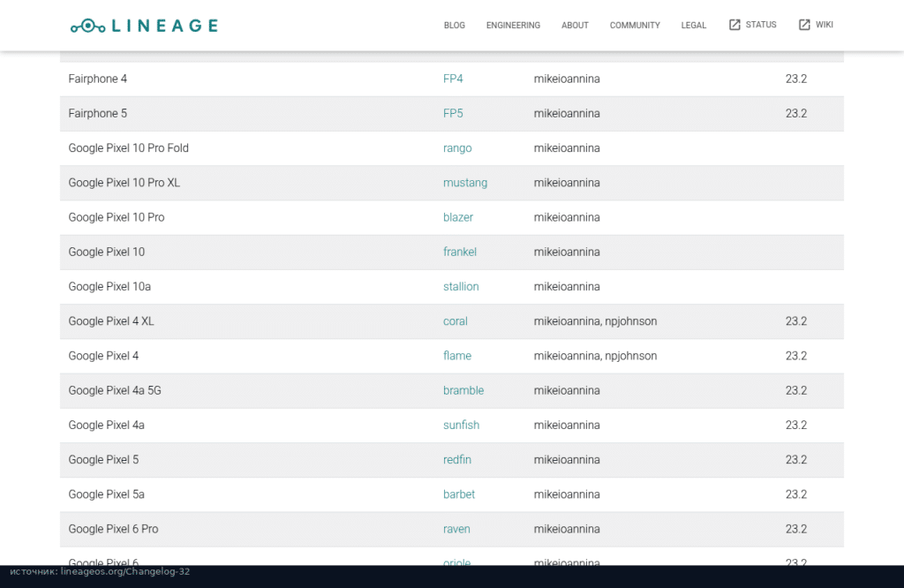904x588 pixels.
Task: Open the frankel device link
Action: 460,252
